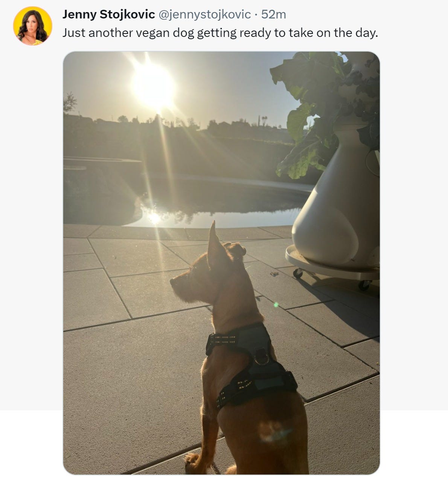448x486 pixels.
Task: Click the caster wheel under the planter
Action: (x=298, y=273)
